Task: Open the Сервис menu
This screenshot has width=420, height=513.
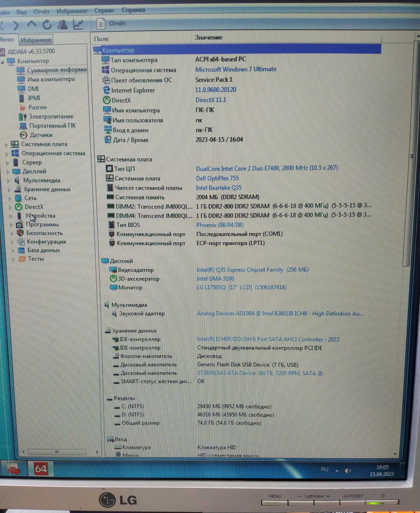Action: (x=104, y=10)
